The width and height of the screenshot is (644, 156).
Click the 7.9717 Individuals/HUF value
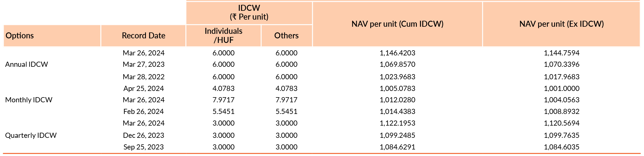coord(224,100)
